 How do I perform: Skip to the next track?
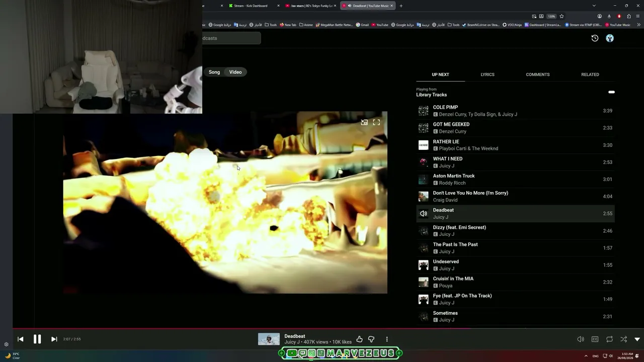(54, 339)
